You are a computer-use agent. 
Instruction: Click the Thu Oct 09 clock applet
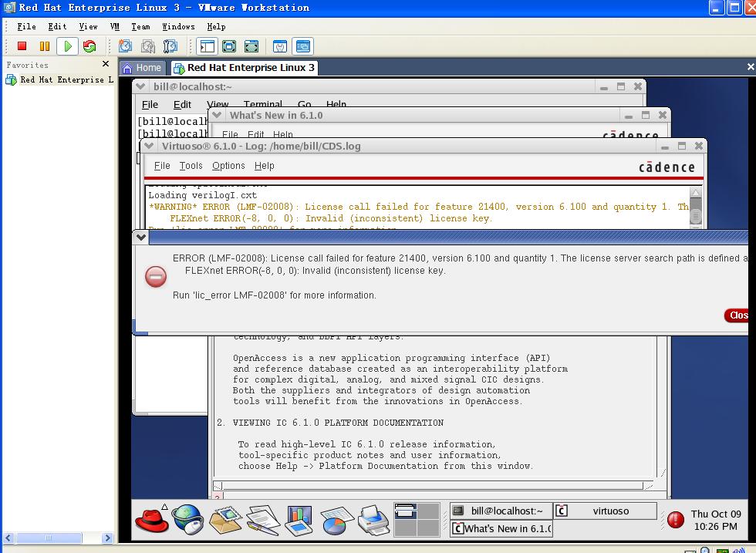[716, 520]
